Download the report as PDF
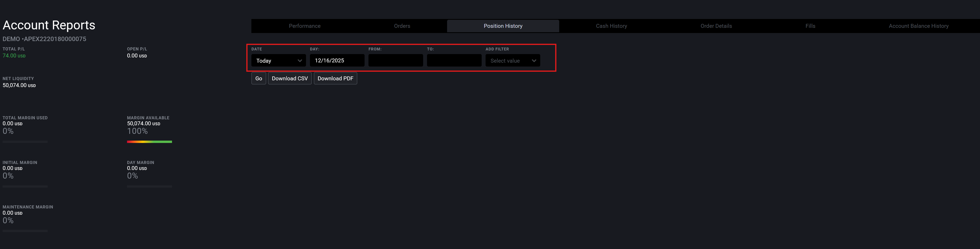 [335, 78]
